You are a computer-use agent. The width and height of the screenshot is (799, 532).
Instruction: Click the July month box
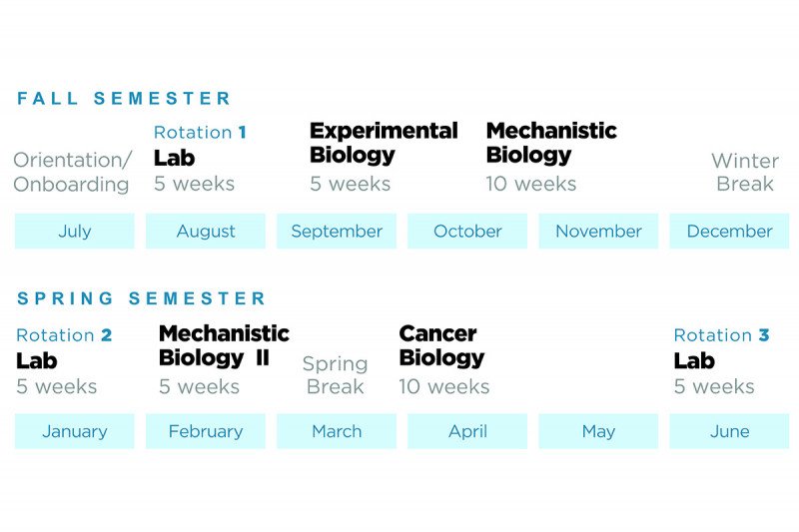coord(74,231)
